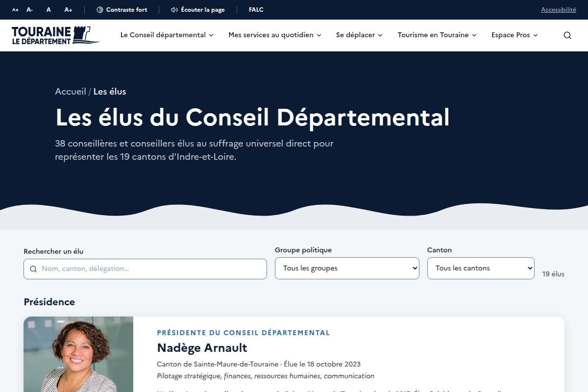
Task: Go to Touraine Le Département logo home
Action: point(55,35)
